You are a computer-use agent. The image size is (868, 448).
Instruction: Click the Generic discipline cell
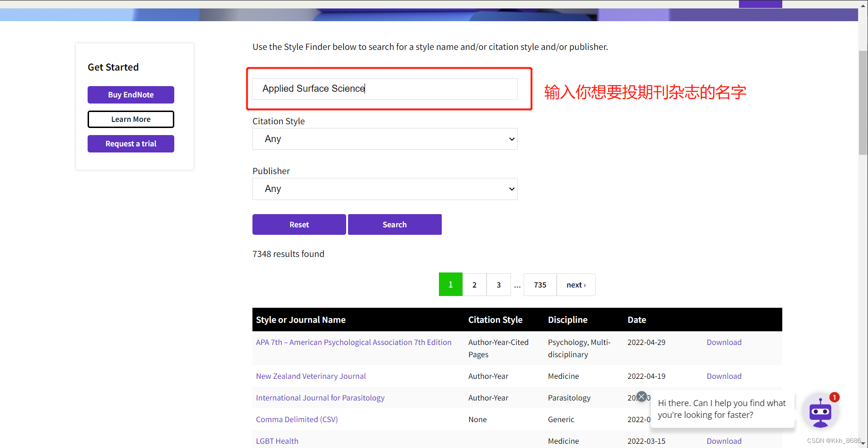coord(561,419)
